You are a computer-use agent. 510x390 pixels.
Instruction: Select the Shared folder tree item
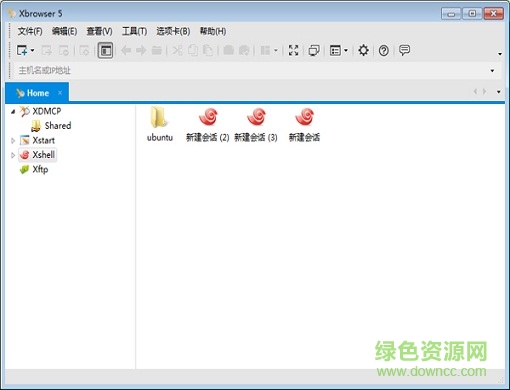point(58,126)
